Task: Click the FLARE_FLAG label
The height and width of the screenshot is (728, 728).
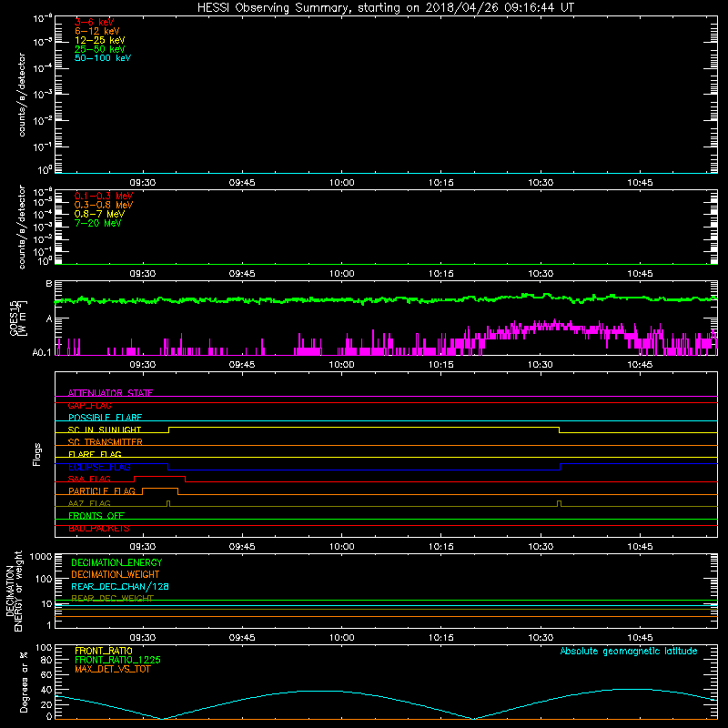Action: click(x=95, y=454)
